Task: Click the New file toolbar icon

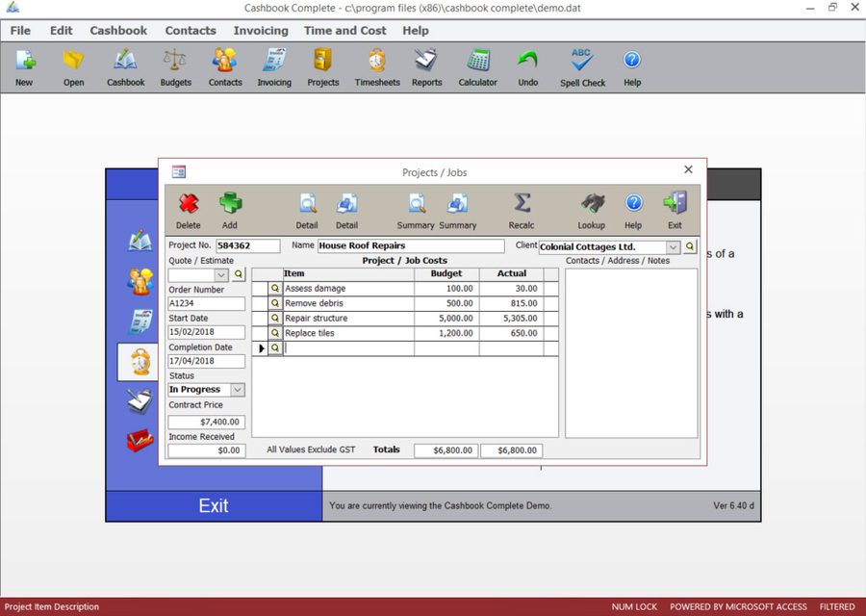Action: point(25,61)
